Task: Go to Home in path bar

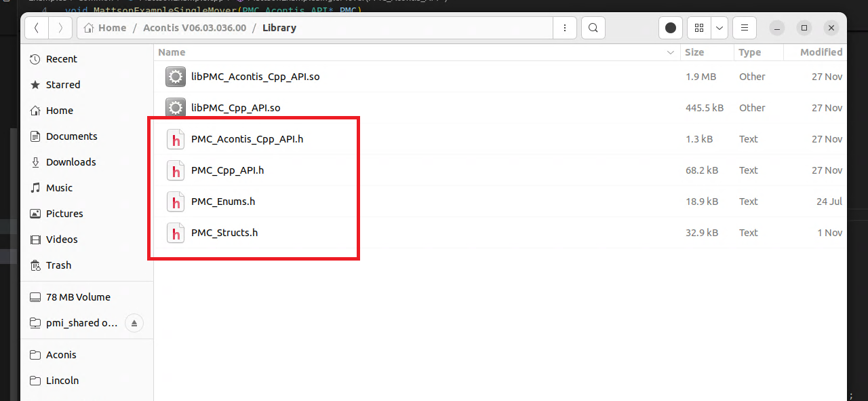Action: click(x=106, y=28)
